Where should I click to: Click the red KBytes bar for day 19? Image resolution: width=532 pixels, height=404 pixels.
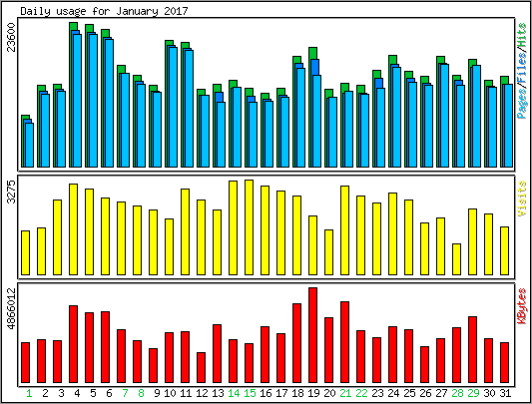click(312, 335)
